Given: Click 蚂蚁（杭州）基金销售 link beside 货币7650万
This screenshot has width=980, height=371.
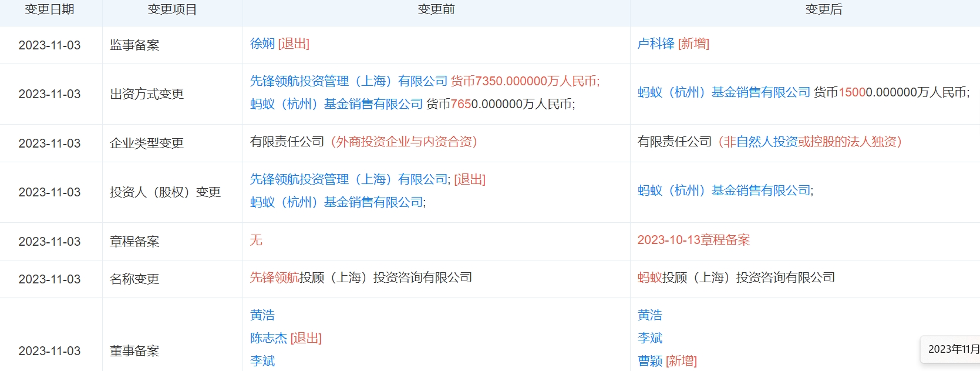Looking at the screenshot, I should coord(336,104).
